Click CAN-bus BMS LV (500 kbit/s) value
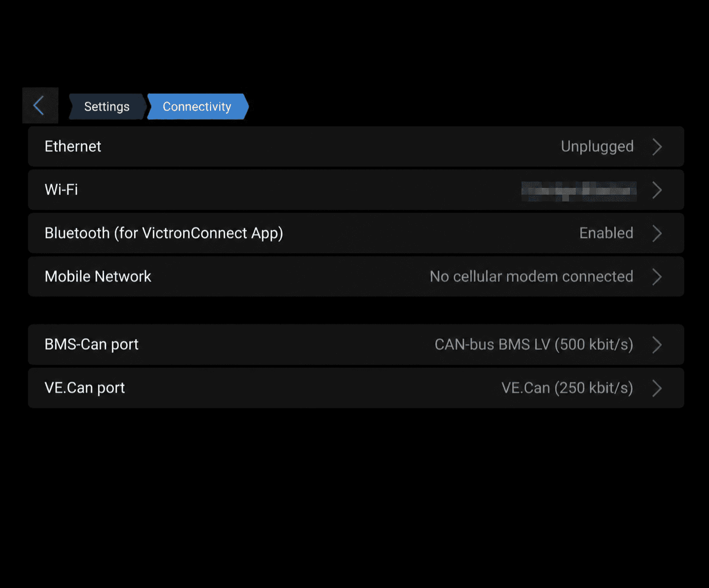This screenshot has width=709, height=588. 534,344
